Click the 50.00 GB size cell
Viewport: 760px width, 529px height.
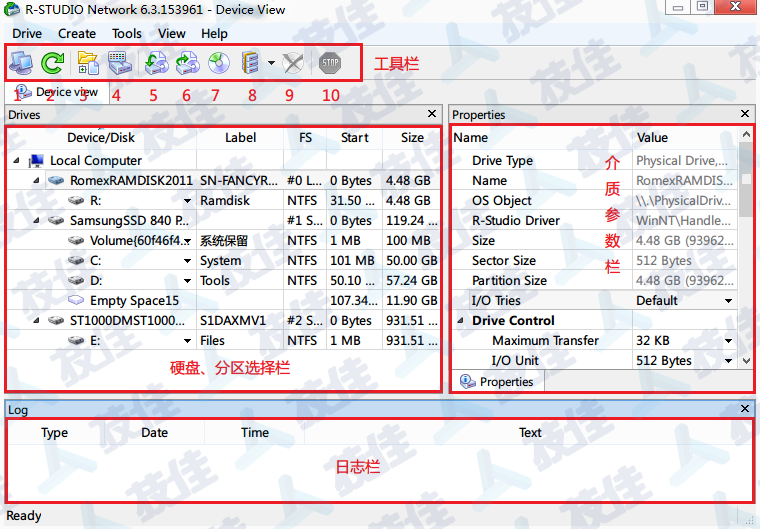(x=412, y=261)
